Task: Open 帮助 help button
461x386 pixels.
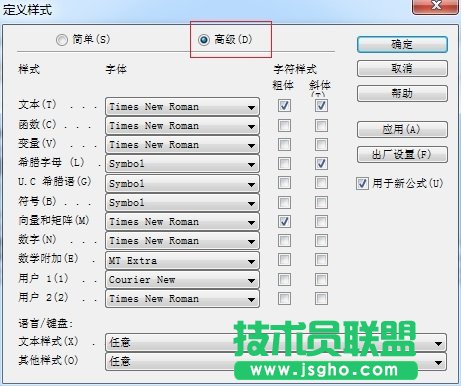Action: point(402,93)
